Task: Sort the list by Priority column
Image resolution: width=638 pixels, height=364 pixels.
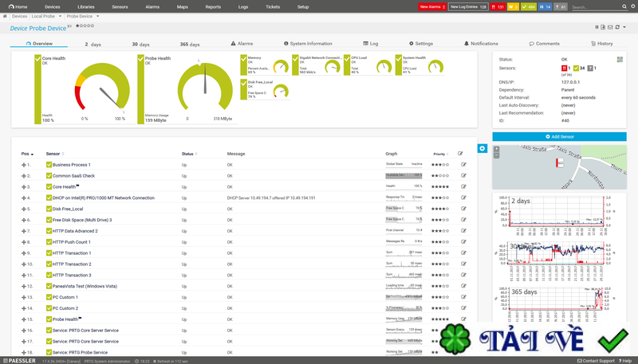Action: [x=441, y=154]
